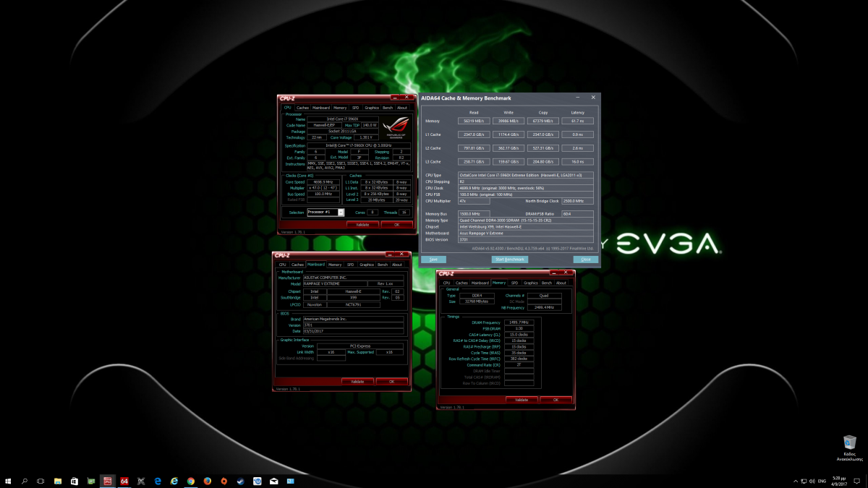Image resolution: width=868 pixels, height=488 pixels.
Task: Click ENG language indicator in tray
Action: (822, 481)
